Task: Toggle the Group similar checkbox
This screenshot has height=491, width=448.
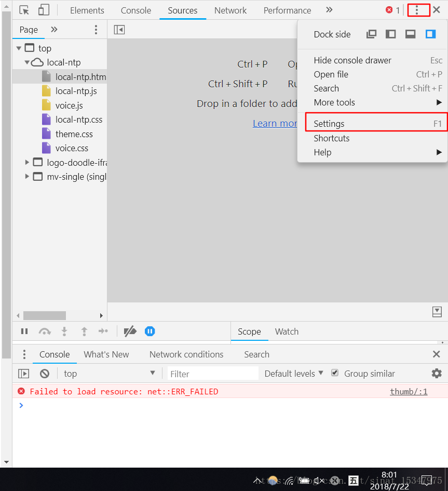Action: (335, 373)
